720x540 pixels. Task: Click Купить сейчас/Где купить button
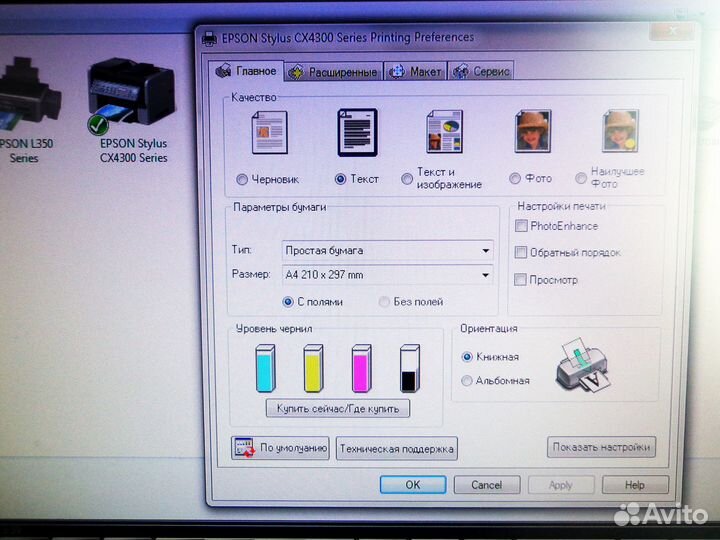pyautogui.click(x=338, y=409)
